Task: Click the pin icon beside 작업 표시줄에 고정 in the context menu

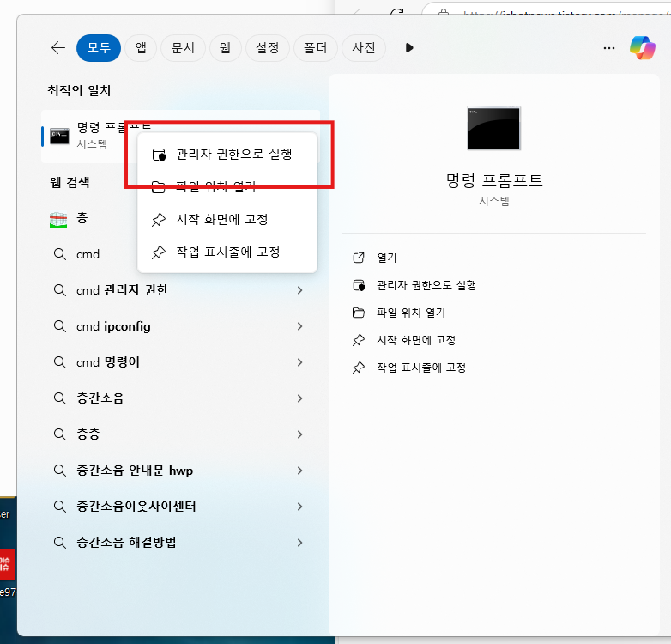Action: pyautogui.click(x=159, y=252)
